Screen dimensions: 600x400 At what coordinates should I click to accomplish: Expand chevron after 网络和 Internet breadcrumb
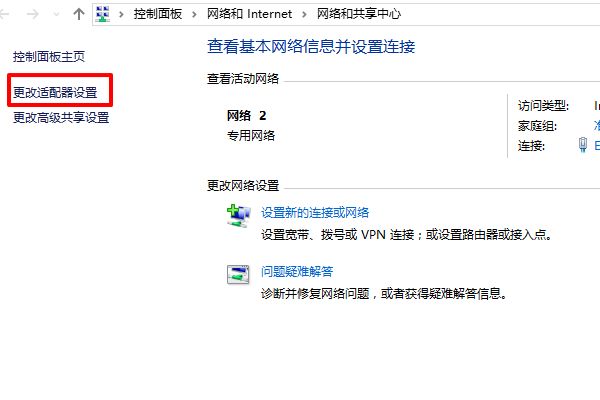tap(304, 15)
